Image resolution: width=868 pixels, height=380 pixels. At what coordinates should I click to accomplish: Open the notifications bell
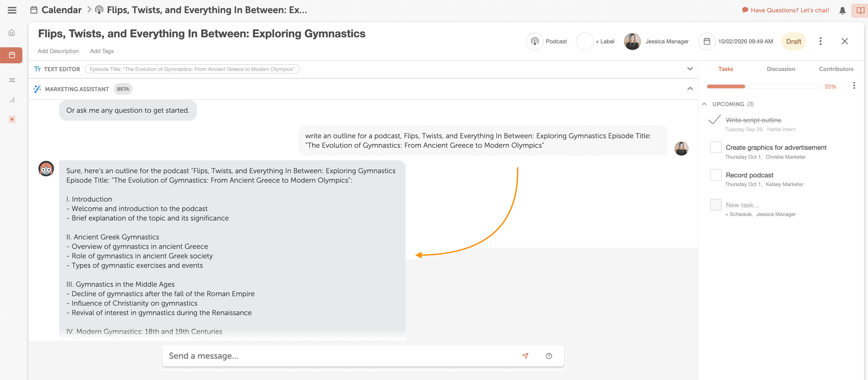[842, 11]
